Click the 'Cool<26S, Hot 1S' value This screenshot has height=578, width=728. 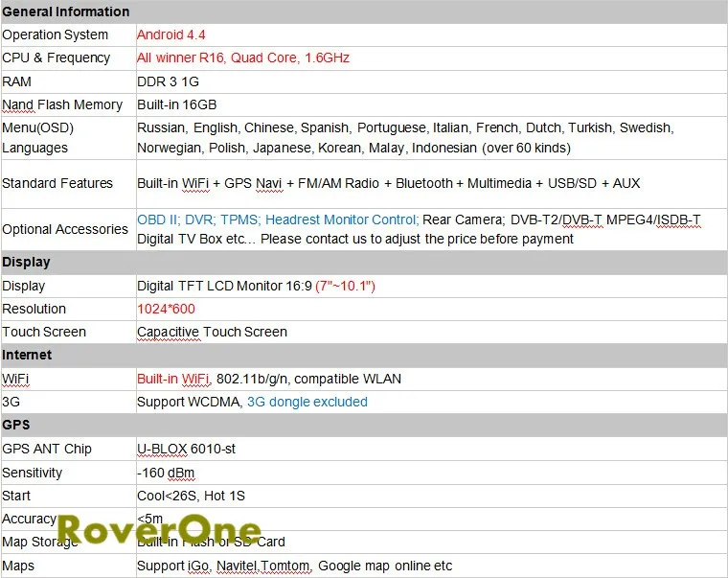pos(191,496)
